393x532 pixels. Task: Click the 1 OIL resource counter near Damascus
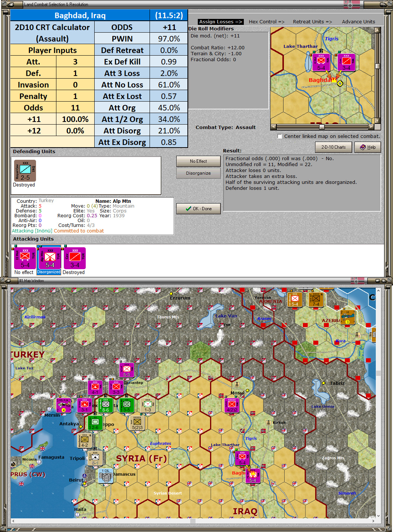click(106, 476)
